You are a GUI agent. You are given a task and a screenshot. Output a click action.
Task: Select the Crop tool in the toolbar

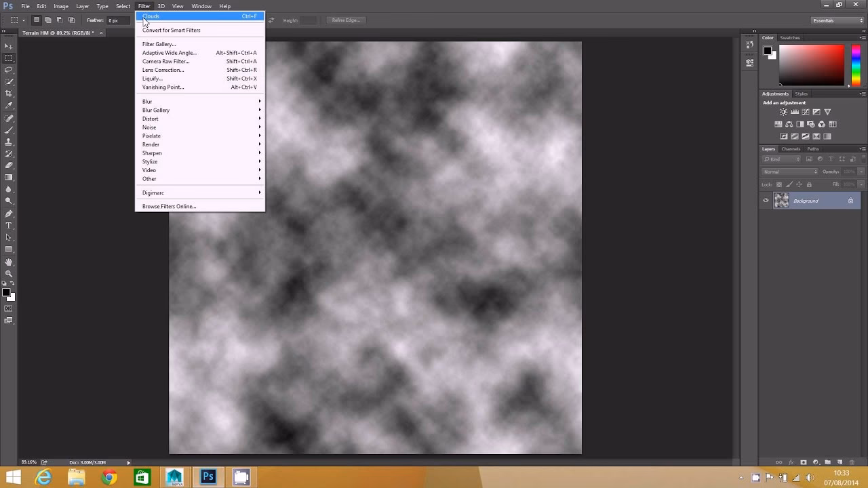[8, 93]
